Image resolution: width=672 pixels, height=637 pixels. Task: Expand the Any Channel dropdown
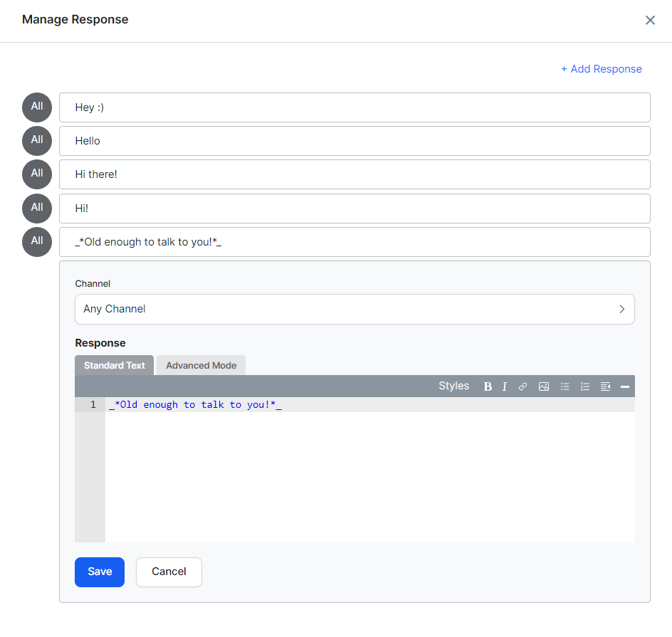point(355,309)
